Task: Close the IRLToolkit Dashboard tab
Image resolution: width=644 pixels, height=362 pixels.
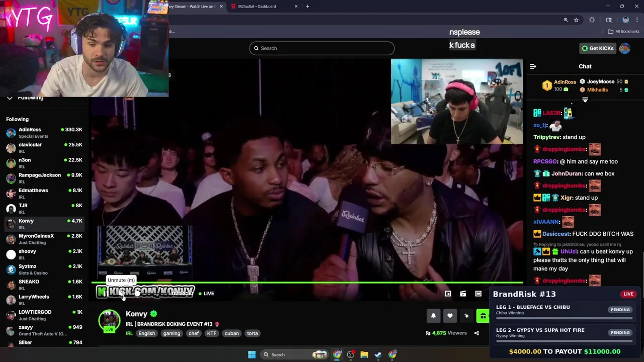Action: click(296, 7)
